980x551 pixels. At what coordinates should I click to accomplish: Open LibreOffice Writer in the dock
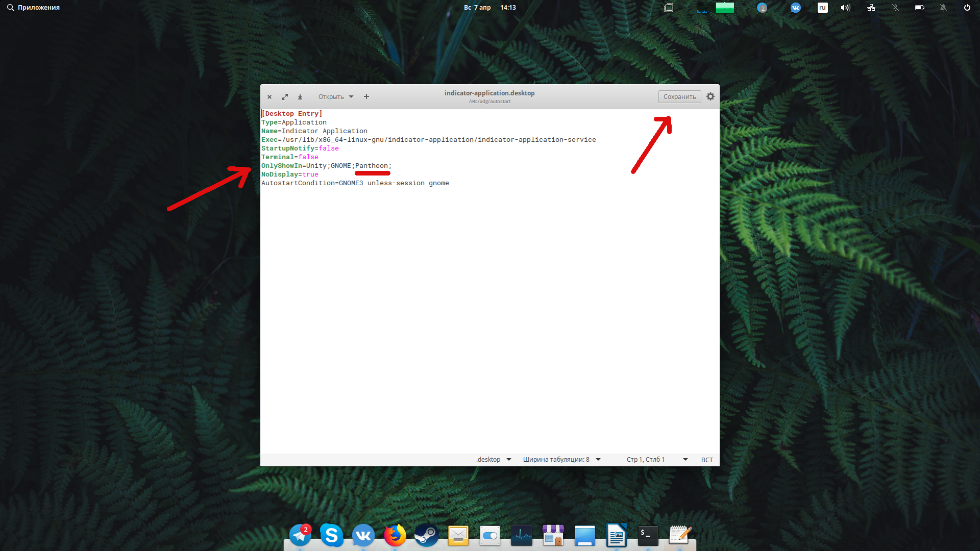tap(617, 536)
